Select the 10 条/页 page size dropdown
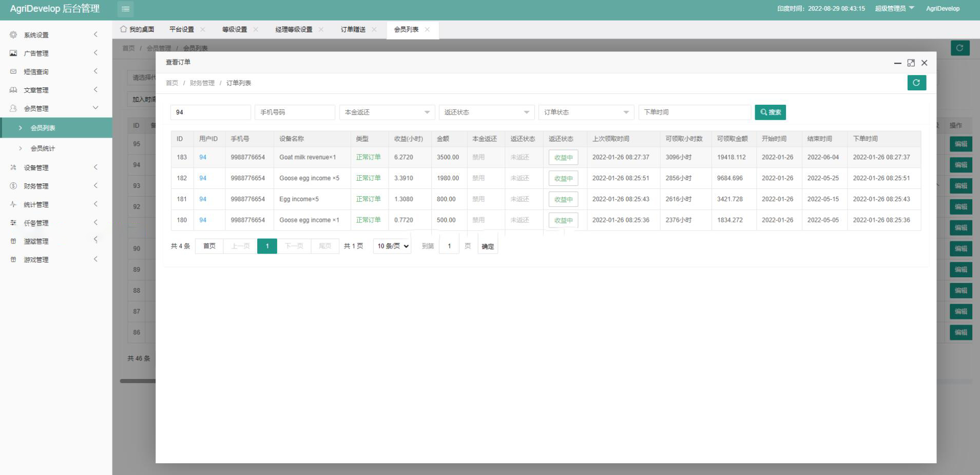The image size is (980, 475). (x=393, y=246)
